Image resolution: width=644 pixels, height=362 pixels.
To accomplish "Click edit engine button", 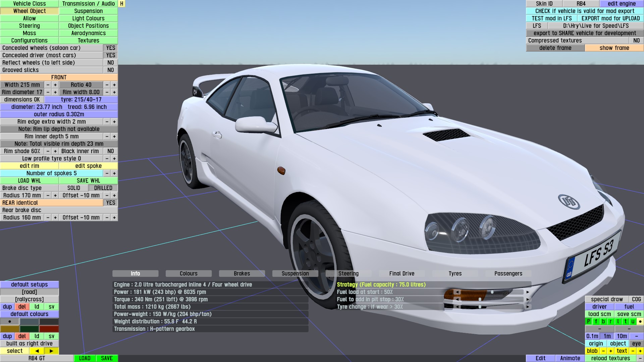I will pos(621,4).
